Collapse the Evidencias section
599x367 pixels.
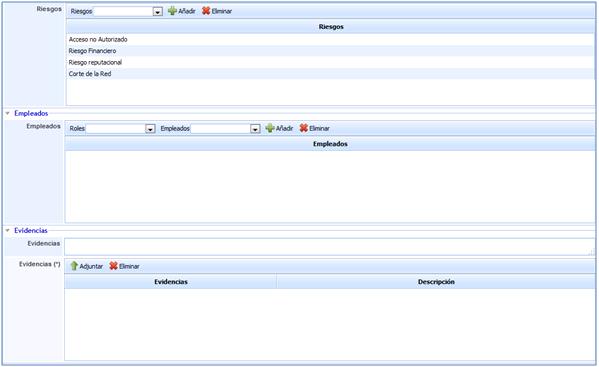click(7, 231)
